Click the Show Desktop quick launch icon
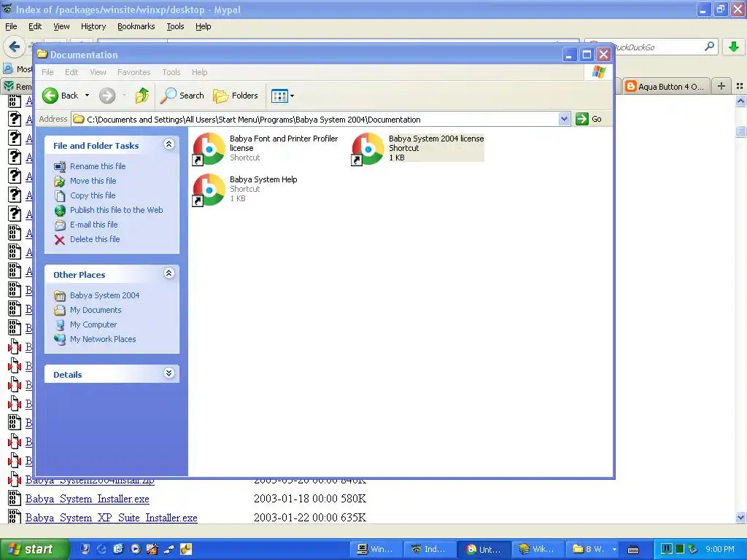Image resolution: width=747 pixels, height=560 pixels. [85, 549]
